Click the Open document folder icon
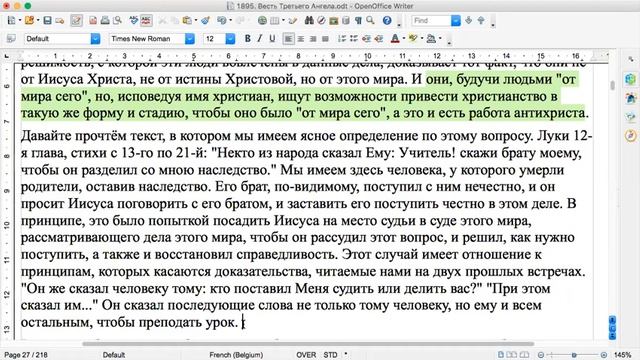640x360 pixels. tap(29, 20)
